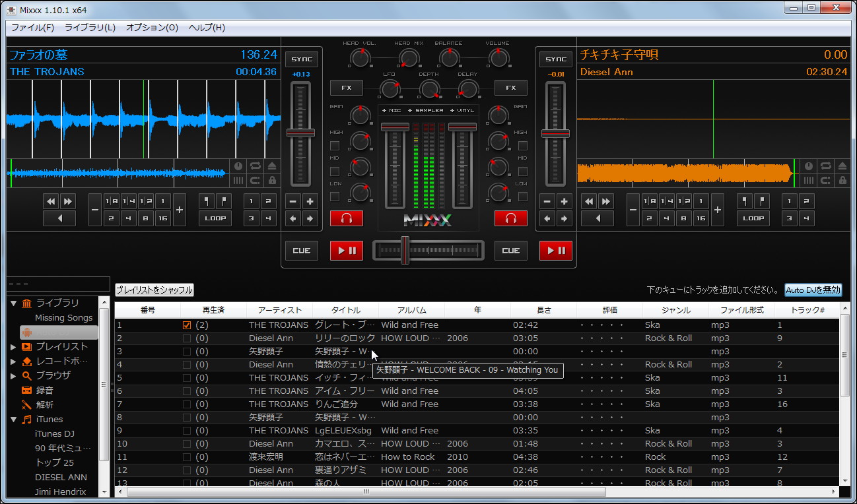The image size is (857, 504).
Task: Click the crossfader slider handle
Action: 405,250
